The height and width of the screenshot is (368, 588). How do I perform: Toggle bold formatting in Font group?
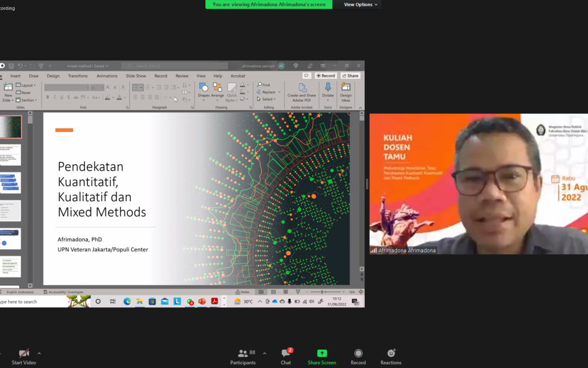coord(47,98)
